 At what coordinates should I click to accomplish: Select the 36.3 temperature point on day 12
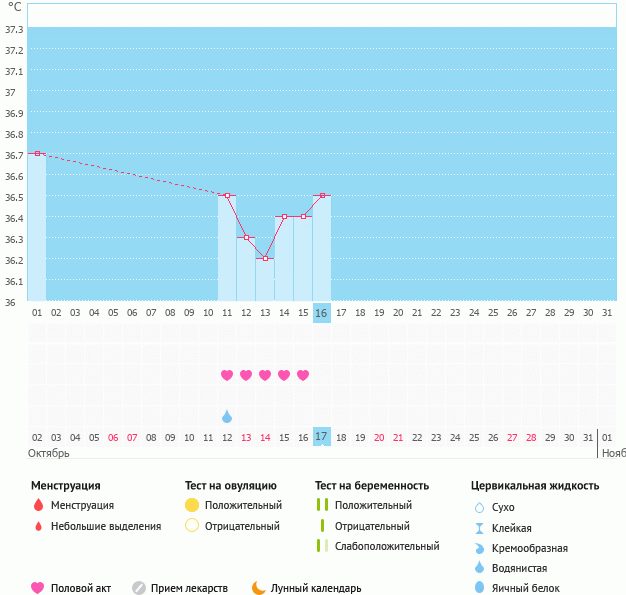(246, 237)
